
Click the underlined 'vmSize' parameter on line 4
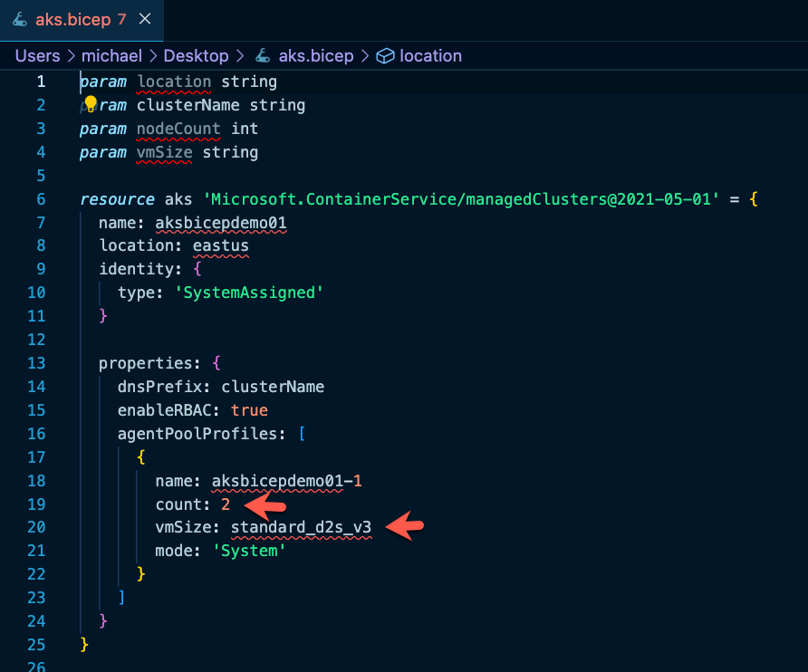164,152
